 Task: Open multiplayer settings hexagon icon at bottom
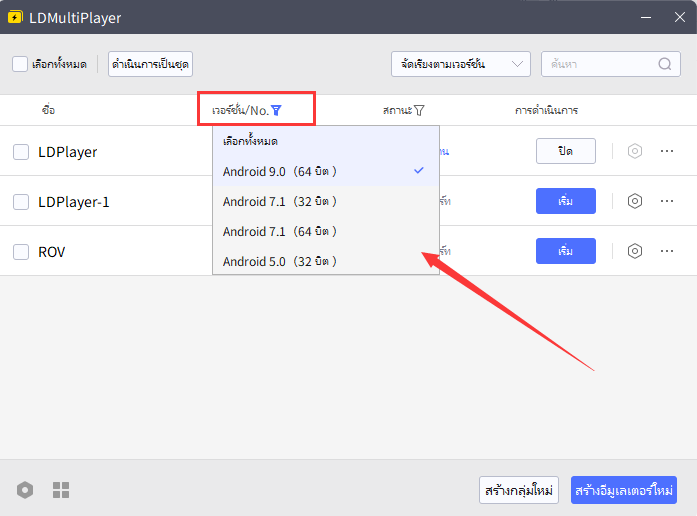(x=25, y=490)
